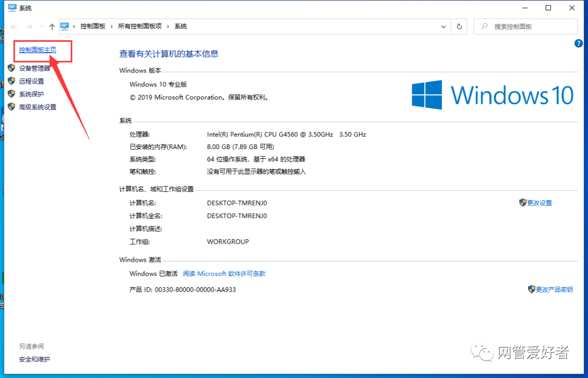Click the back navigation arrow

coord(14,27)
